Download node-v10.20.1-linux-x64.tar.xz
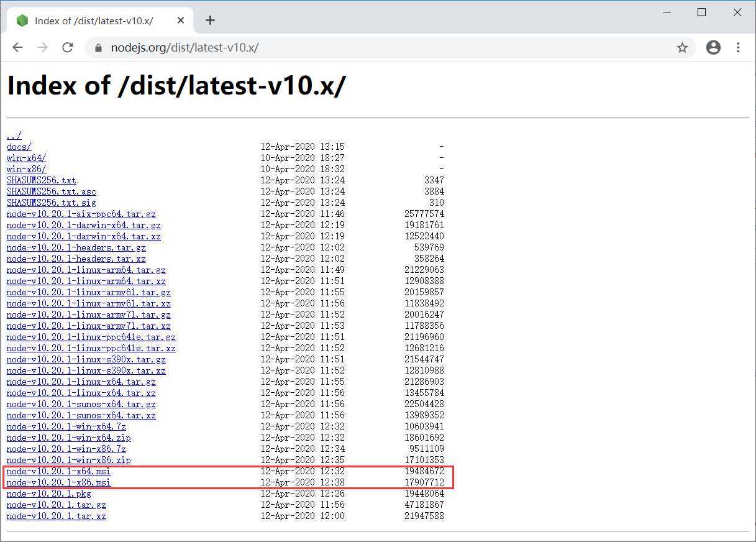 coord(81,393)
